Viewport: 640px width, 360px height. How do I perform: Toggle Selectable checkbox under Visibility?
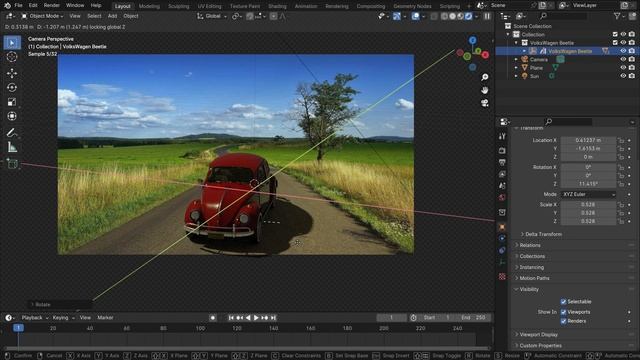563,302
